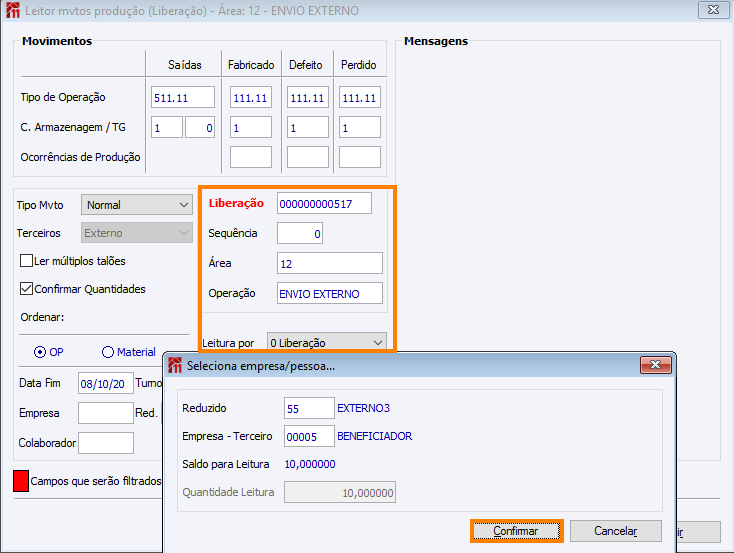
Task: Click the Colaborador field
Action: pos(106,443)
